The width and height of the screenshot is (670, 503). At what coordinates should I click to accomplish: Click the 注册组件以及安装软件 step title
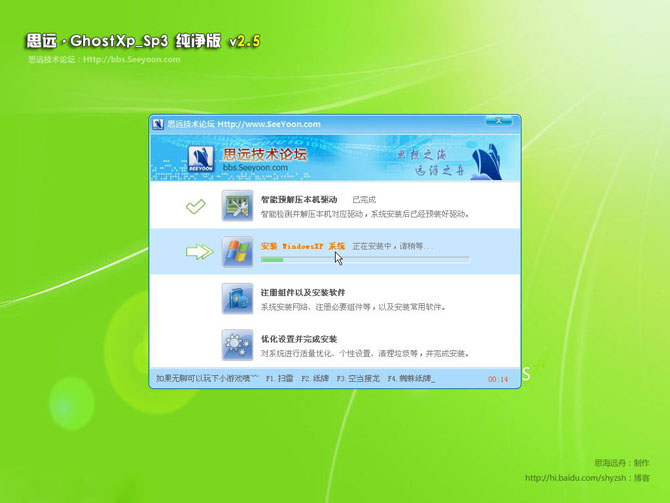point(303,293)
